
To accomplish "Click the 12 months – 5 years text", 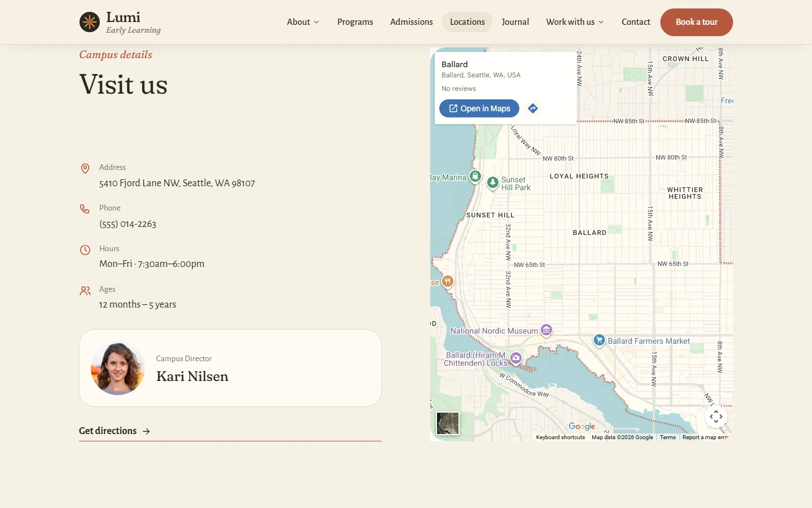I will [138, 304].
